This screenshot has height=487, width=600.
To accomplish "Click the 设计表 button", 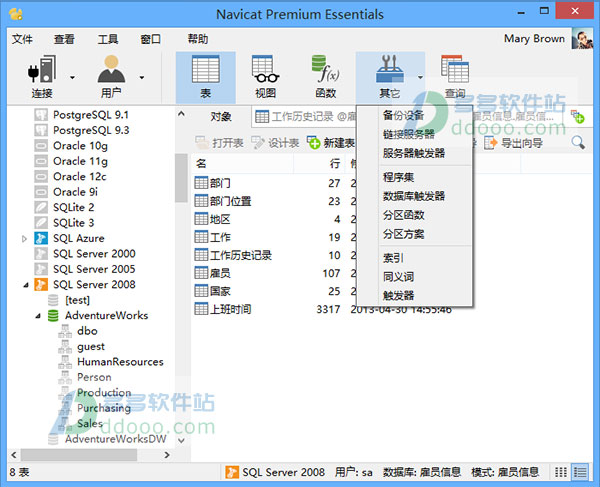I will point(275,143).
